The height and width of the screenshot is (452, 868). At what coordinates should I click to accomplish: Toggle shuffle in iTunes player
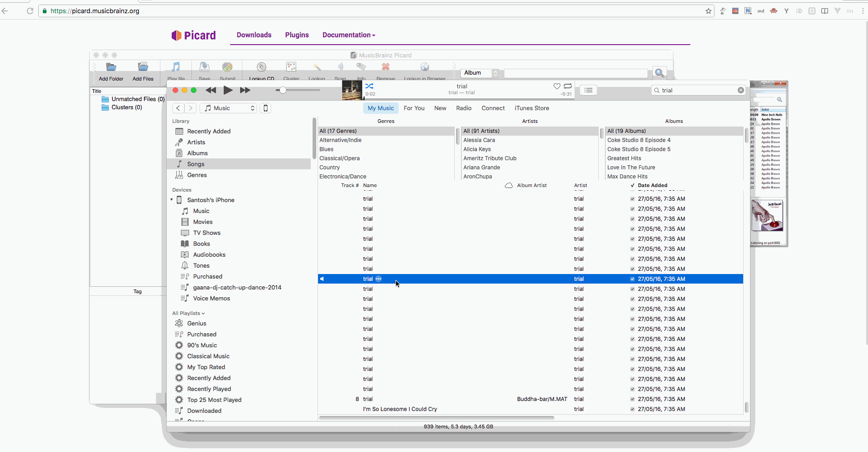[369, 86]
